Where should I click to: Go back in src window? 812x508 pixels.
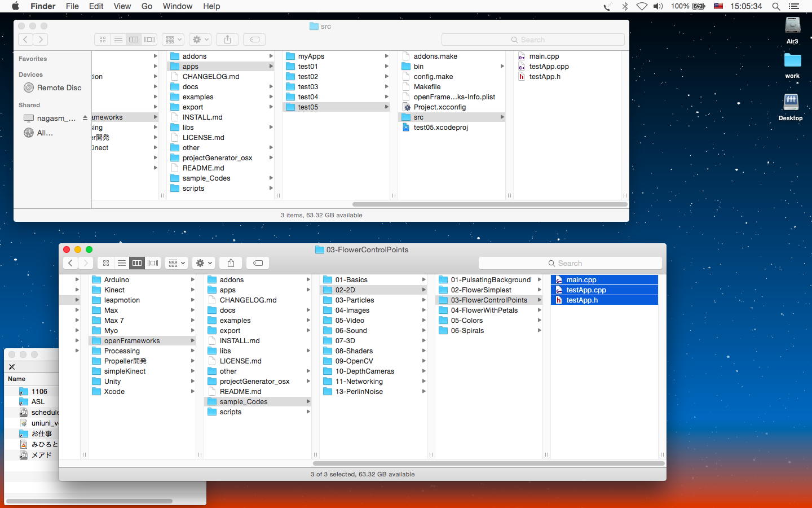point(25,40)
